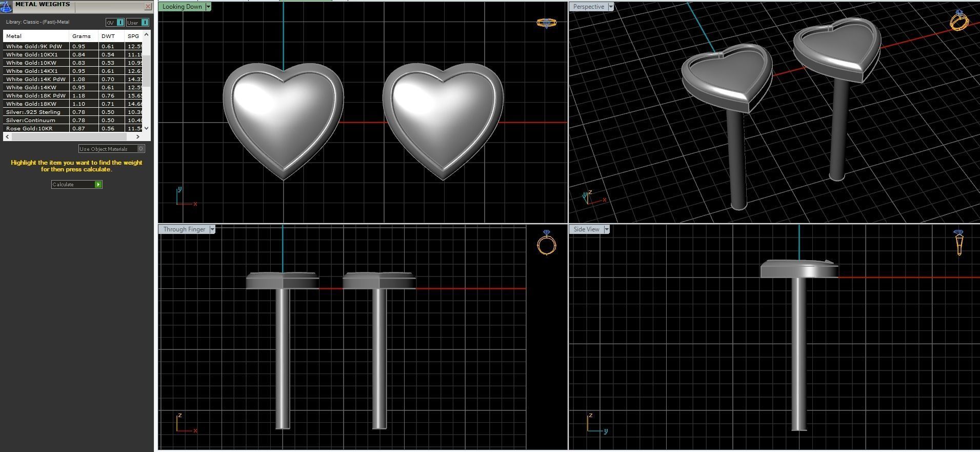The width and height of the screenshot is (980, 452).
Task: Select the Through Finger viewport label
Action: [x=184, y=229]
